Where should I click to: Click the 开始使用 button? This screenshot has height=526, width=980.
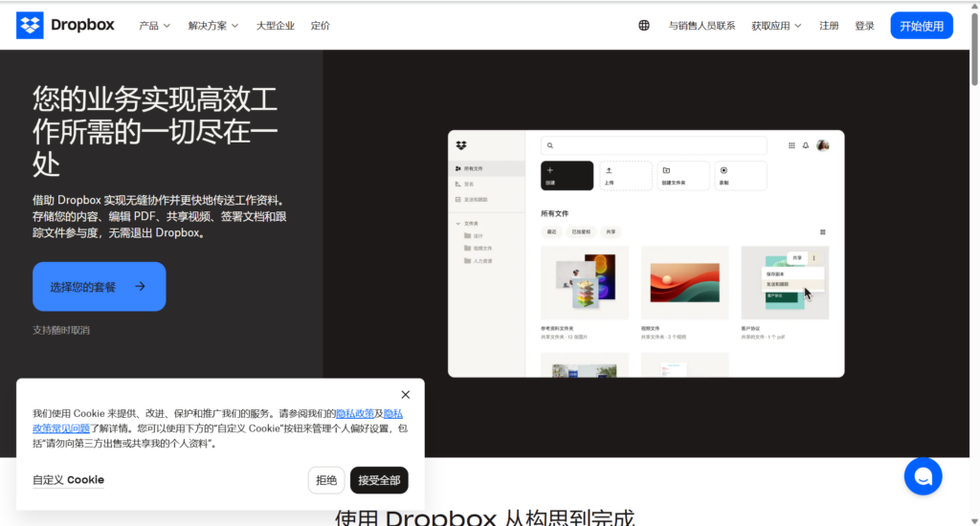(922, 26)
